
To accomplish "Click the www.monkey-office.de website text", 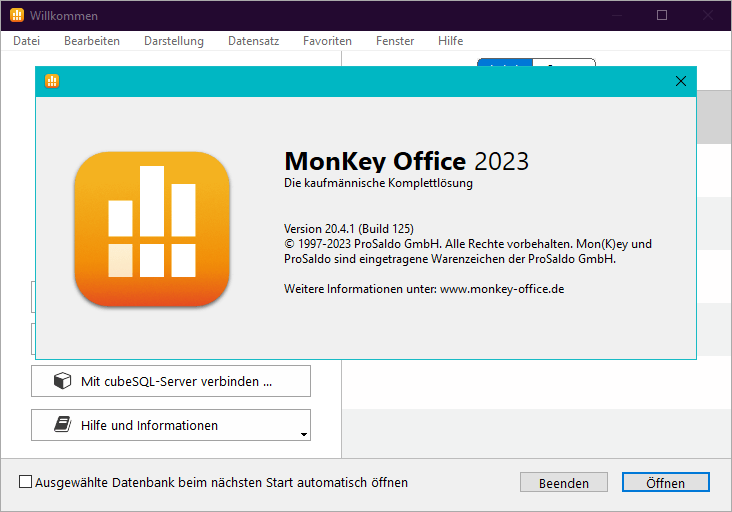I will (502, 289).
